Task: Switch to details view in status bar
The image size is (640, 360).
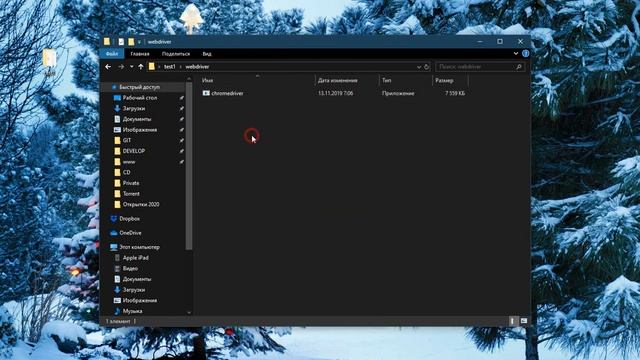Action: 512,321
